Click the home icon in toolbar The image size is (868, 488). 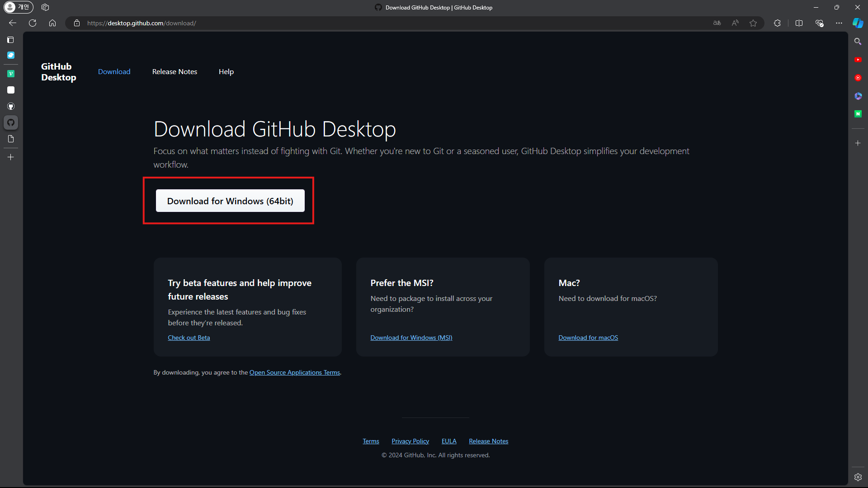point(52,23)
